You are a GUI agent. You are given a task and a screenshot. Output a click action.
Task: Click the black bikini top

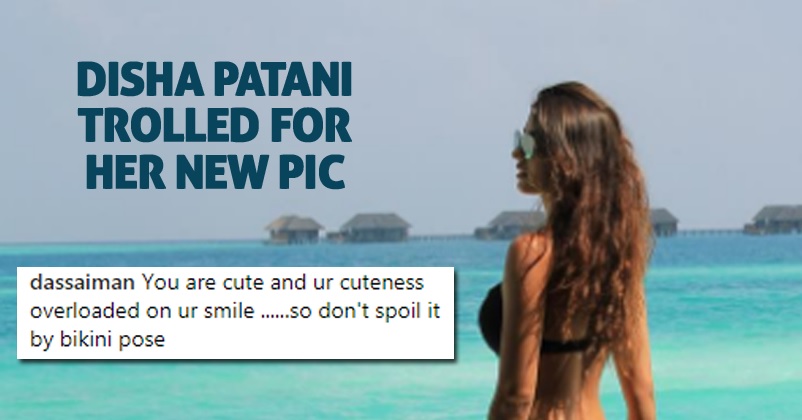[532, 322]
